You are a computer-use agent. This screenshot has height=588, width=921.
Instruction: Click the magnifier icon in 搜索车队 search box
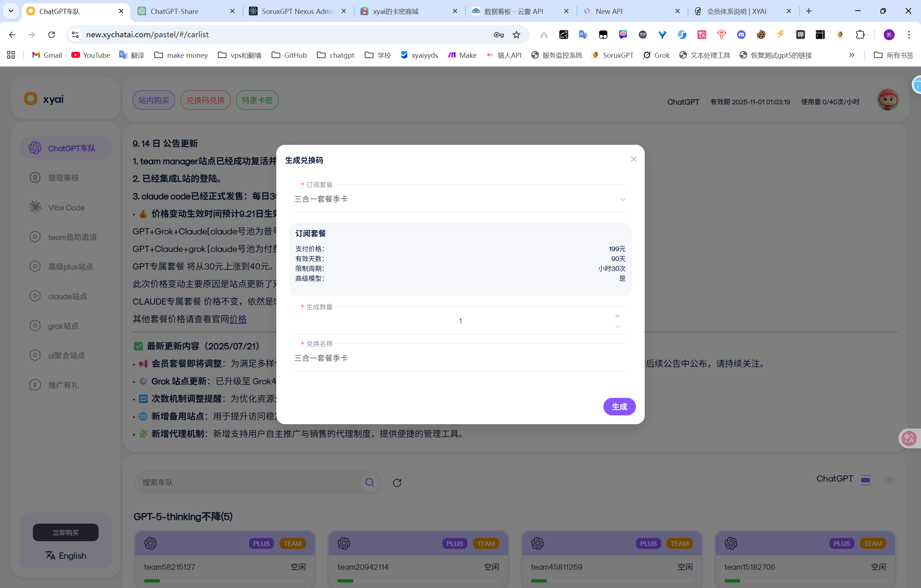click(369, 482)
